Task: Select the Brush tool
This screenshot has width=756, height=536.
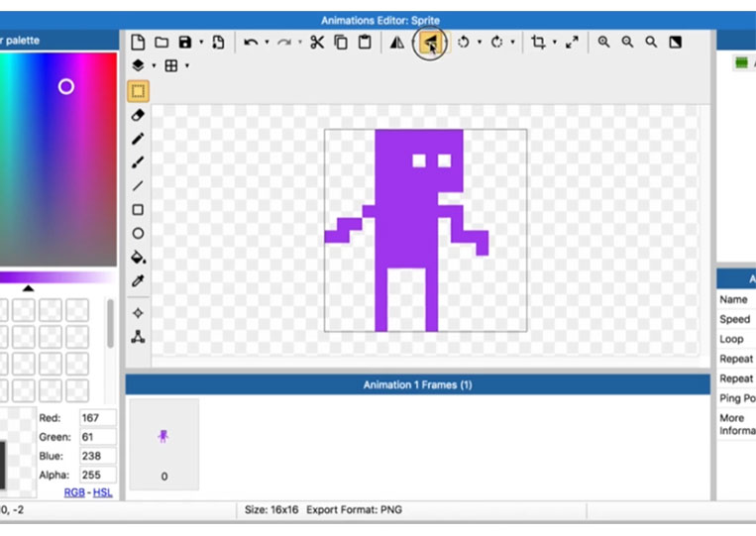Action: coord(138,162)
